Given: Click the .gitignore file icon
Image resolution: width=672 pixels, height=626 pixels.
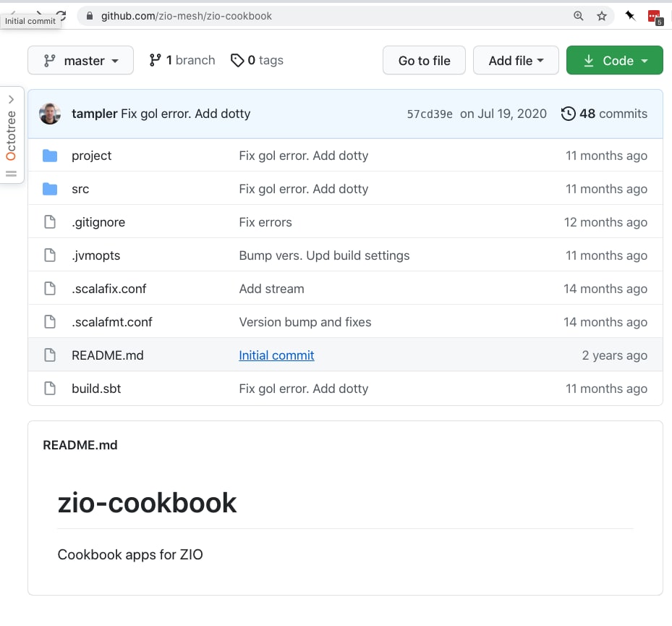Looking at the screenshot, I should (x=50, y=221).
